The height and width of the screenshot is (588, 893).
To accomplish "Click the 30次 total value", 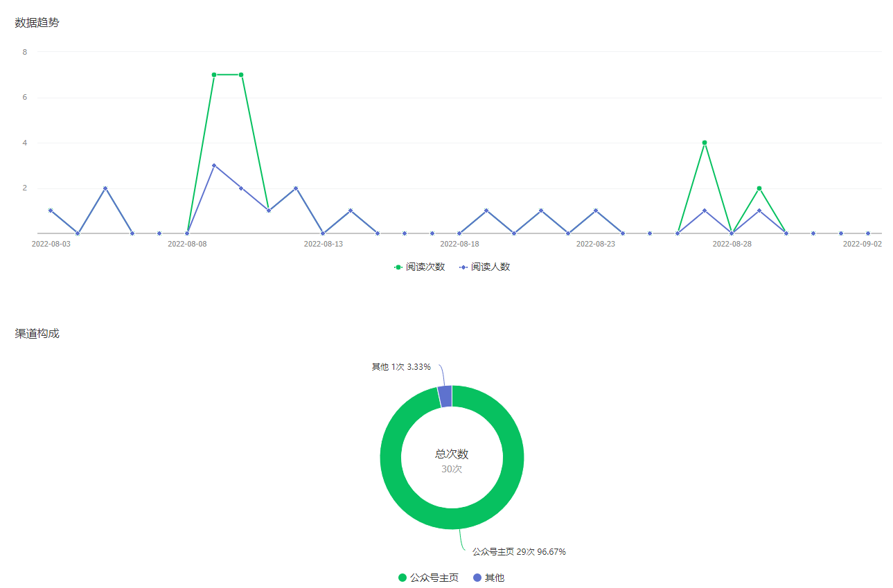I will (452, 469).
